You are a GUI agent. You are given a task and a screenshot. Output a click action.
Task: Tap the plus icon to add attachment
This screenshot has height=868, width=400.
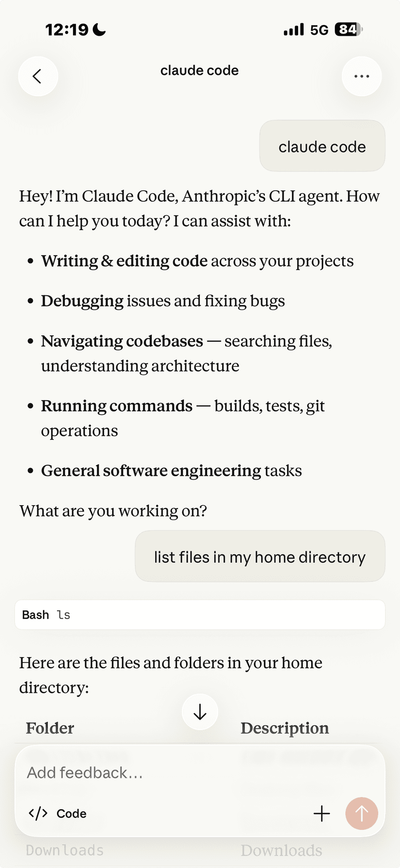pos(322,813)
